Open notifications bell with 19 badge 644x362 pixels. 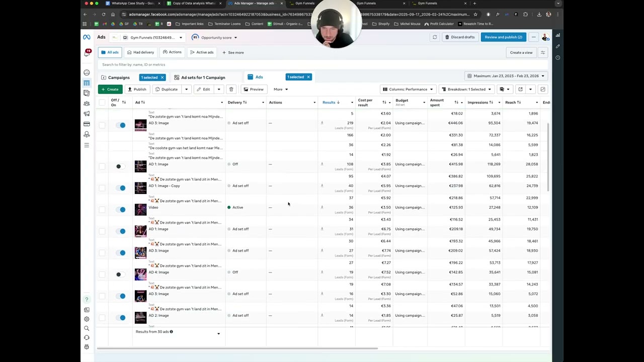[x=87, y=53]
